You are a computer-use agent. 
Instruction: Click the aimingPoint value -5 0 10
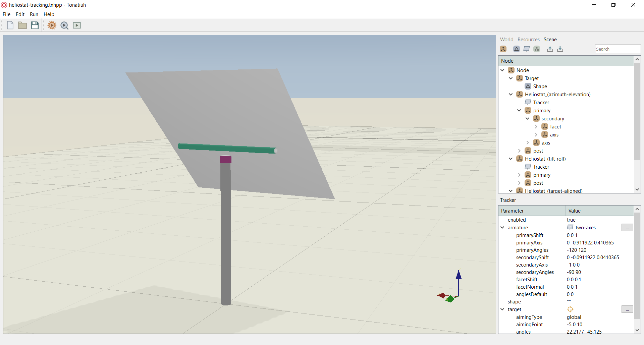575,325
